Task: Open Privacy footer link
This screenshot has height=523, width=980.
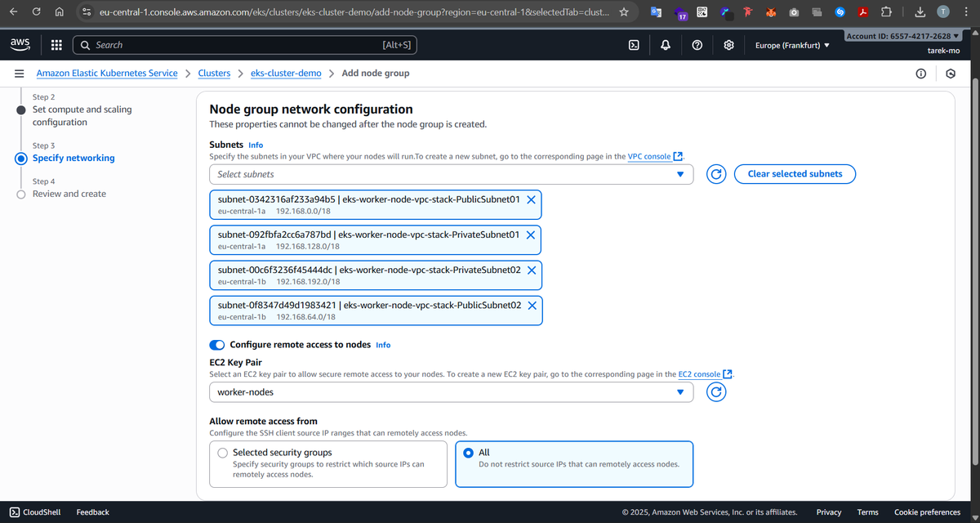Action: click(x=829, y=512)
